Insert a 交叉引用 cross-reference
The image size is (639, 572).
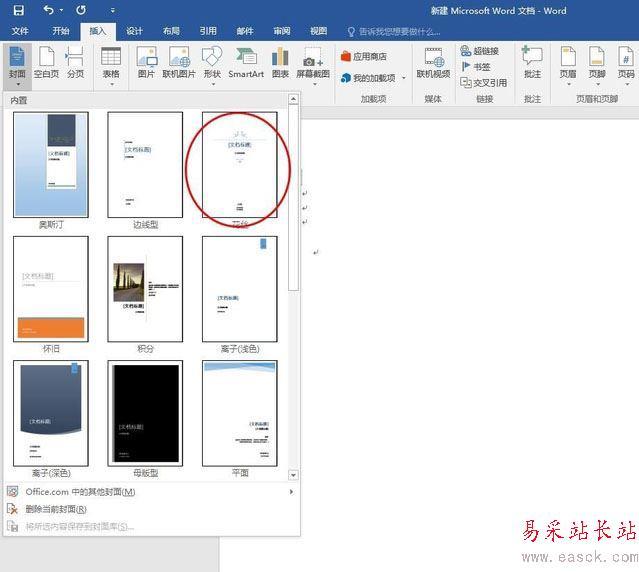click(484, 83)
